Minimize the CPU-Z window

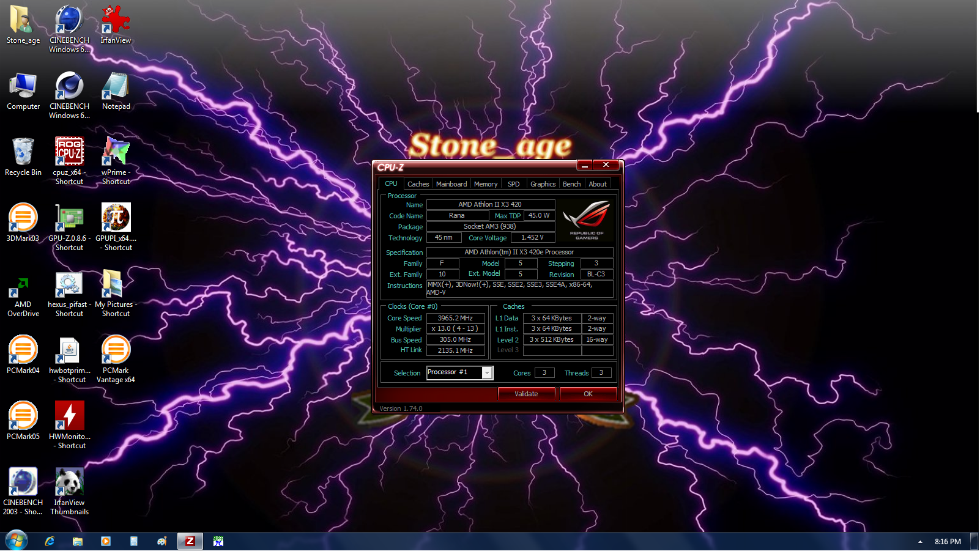pos(585,165)
